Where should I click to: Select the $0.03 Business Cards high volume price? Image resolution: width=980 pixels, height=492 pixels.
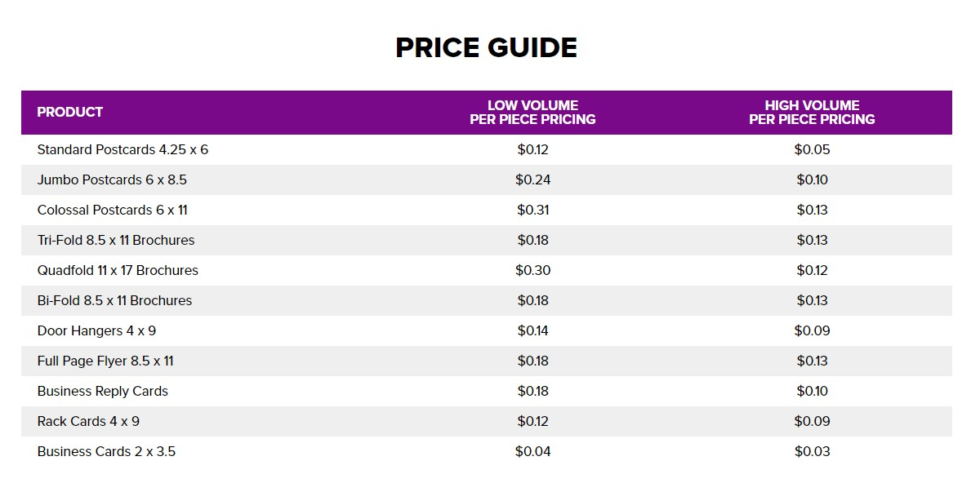[x=812, y=452]
